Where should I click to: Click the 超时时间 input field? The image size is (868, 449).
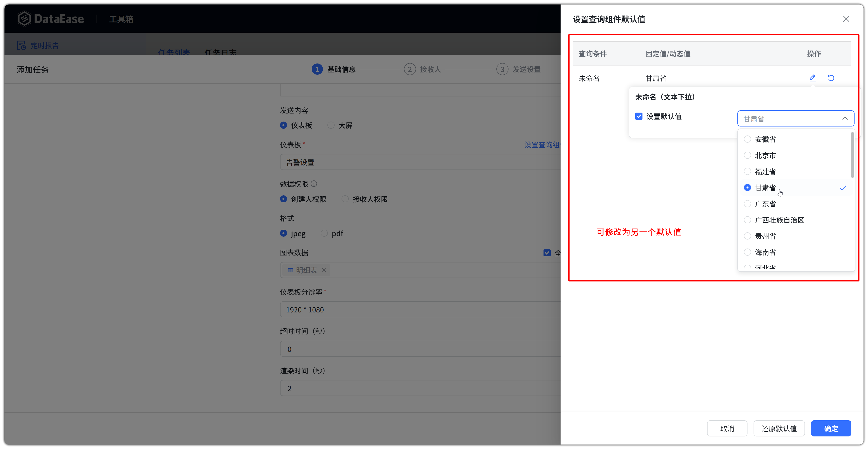pos(420,349)
